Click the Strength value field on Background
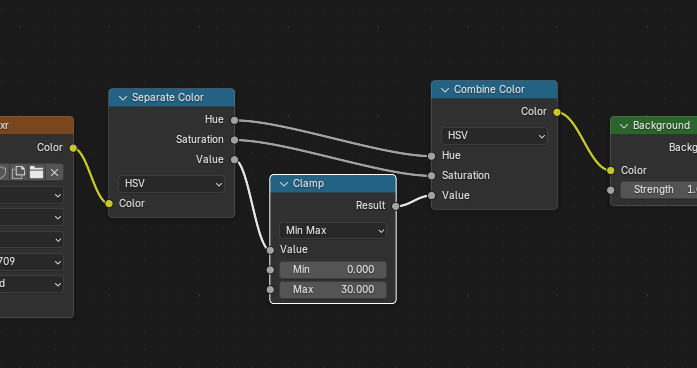This screenshot has width=697, height=368. pyautogui.click(x=659, y=190)
